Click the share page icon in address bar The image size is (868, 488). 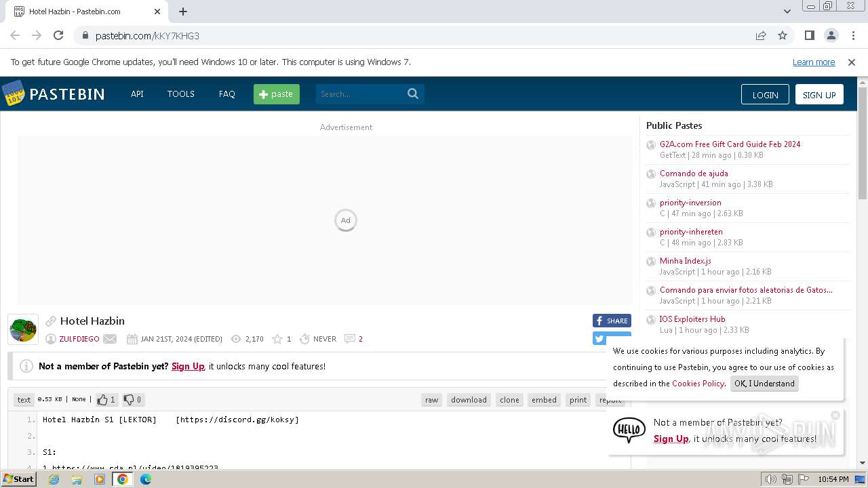point(761,35)
